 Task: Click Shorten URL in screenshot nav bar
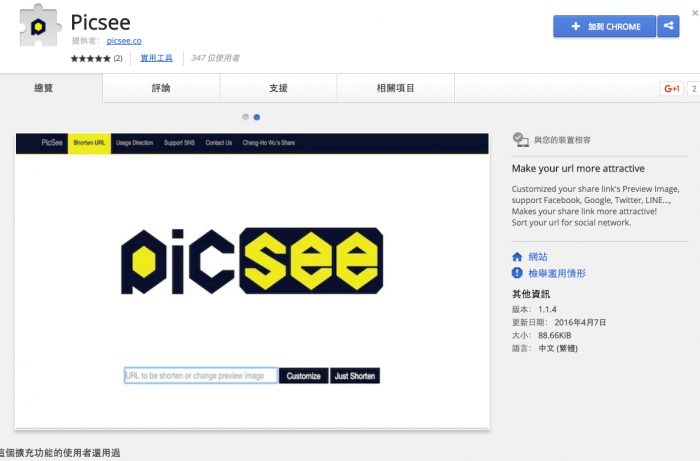pos(89,143)
